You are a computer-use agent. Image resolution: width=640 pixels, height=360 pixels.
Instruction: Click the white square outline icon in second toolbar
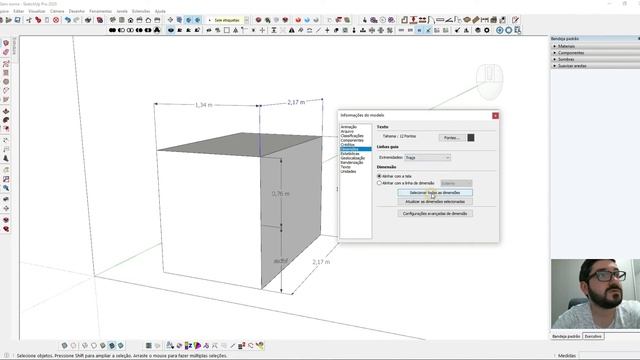point(227,30)
